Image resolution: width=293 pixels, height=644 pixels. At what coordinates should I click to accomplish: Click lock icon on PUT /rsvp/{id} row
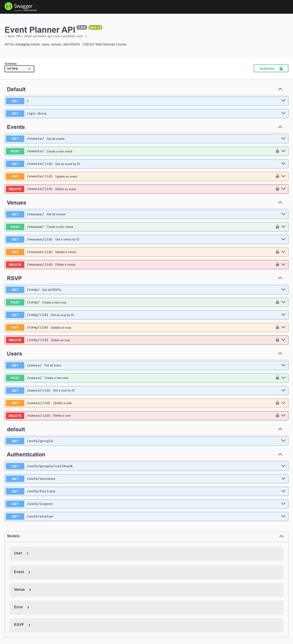(x=277, y=327)
